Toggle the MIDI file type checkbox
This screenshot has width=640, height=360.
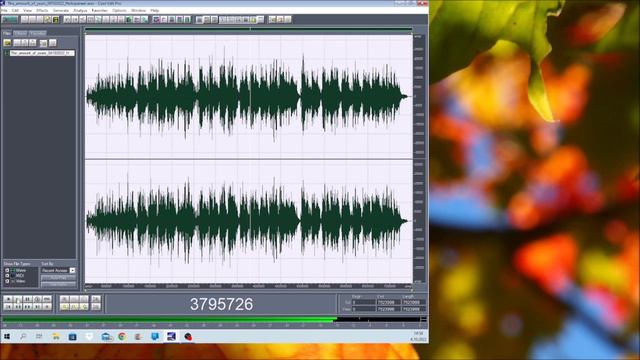coord(7,276)
